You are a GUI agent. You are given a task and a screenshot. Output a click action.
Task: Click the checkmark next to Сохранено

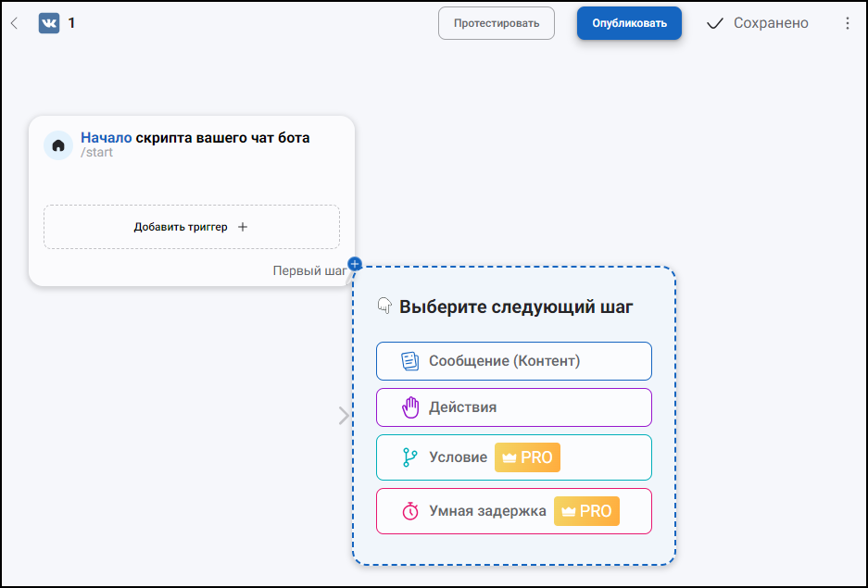pos(715,23)
